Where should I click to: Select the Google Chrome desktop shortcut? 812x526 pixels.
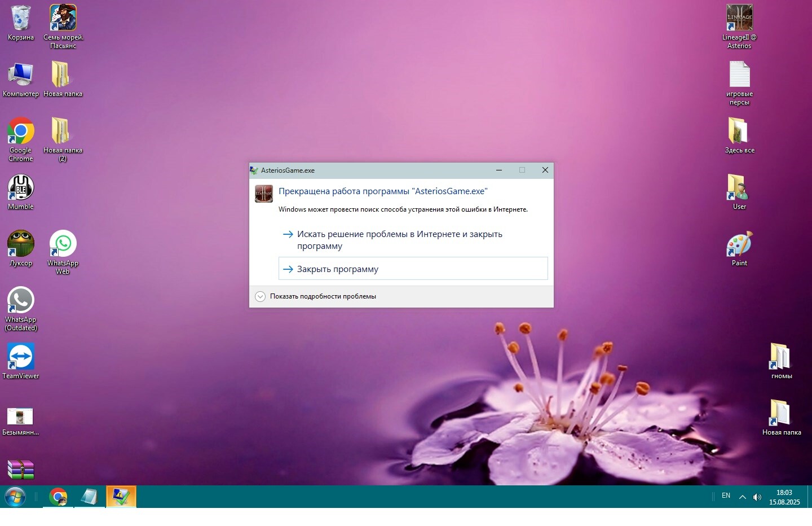point(21,132)
